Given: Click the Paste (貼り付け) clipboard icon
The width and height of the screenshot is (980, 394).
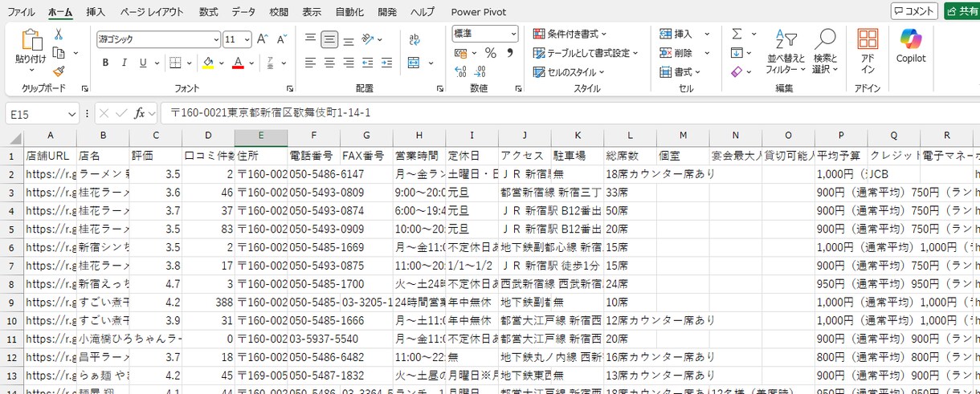Looking at the screenshot, I should click(x=31, y=40).
